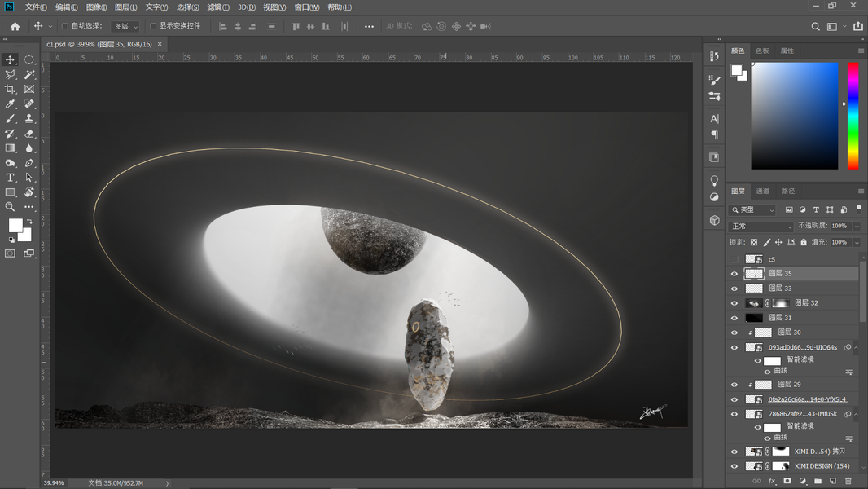Open the 类型 layer filter dropdown

click(753, 210)
